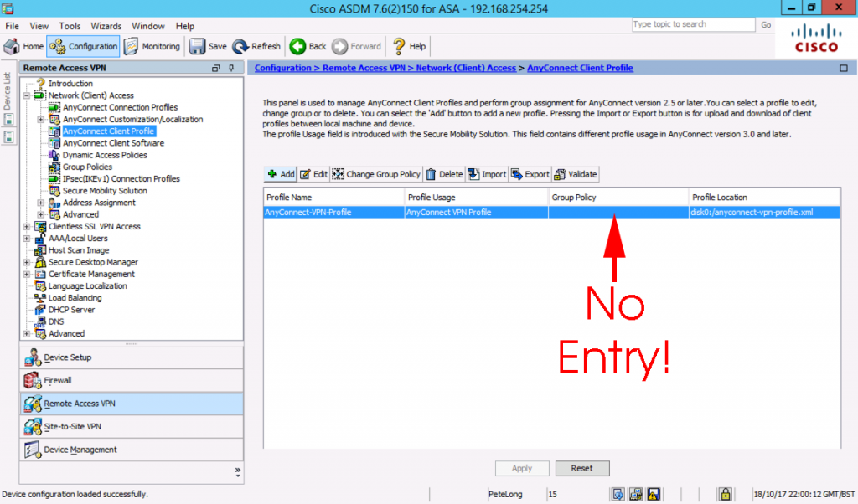Pin the Remote Access VPN panel
The image size is (858, 504).
pyautogui.click(x=231, y=68)
